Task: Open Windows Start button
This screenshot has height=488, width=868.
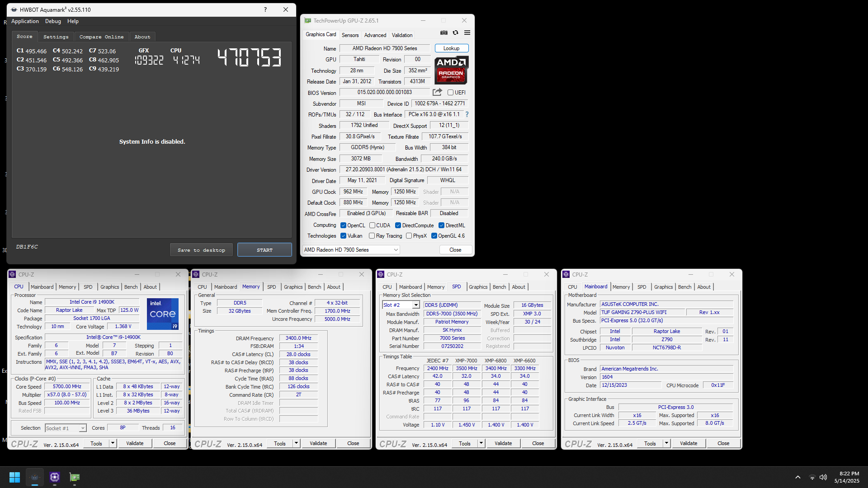Action: pos(14,477)
